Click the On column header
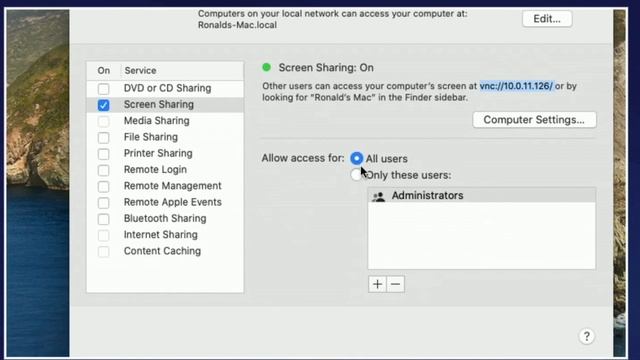Screen dimensions: 640x360 tap(104, 71)
